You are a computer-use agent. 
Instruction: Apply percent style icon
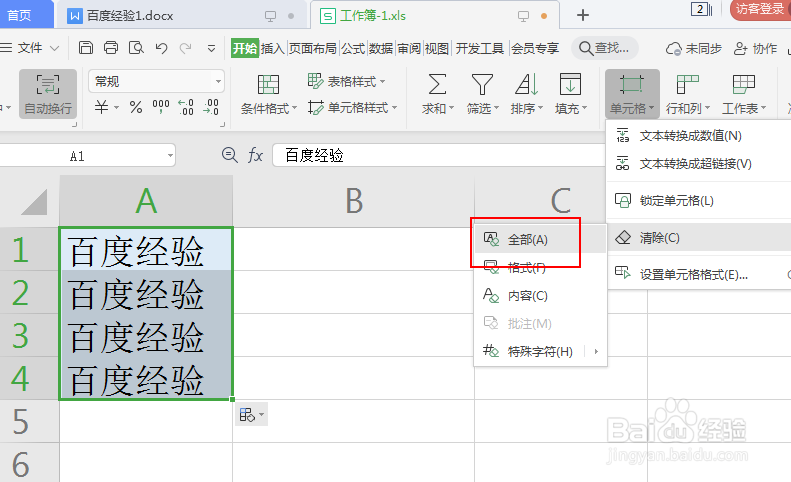coord(136,107)
